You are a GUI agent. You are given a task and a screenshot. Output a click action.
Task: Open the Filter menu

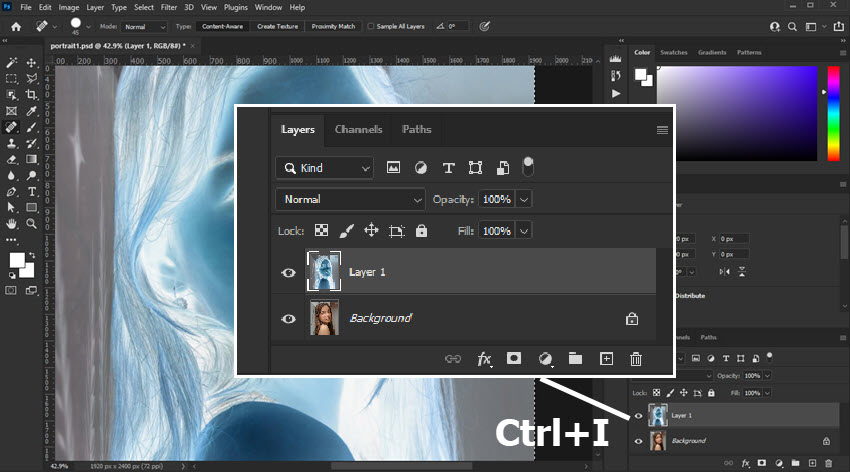169,8
